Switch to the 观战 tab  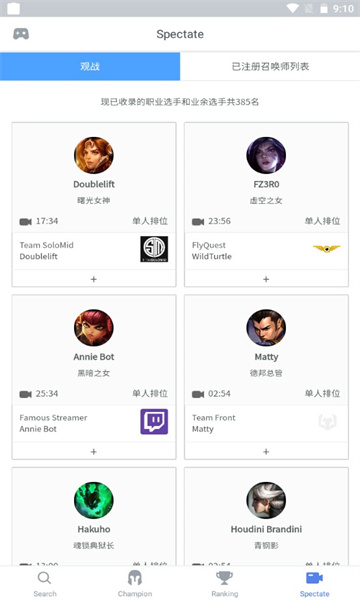point(90,67)
